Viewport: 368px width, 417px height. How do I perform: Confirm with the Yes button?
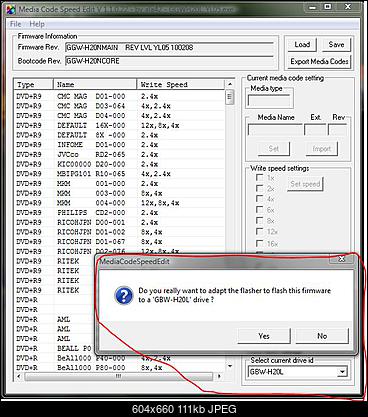pos(264,336)
